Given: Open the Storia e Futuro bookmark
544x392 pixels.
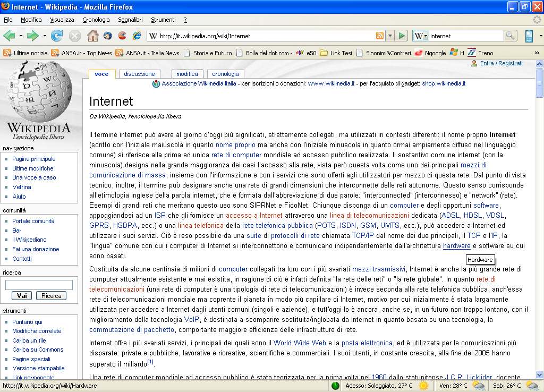Looking at the screenshot, I should 208,53.
